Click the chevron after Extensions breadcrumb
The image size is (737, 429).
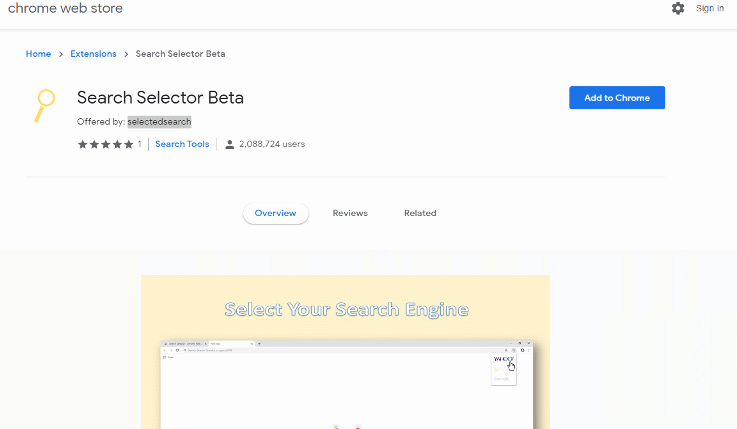(x=126, y=54)
